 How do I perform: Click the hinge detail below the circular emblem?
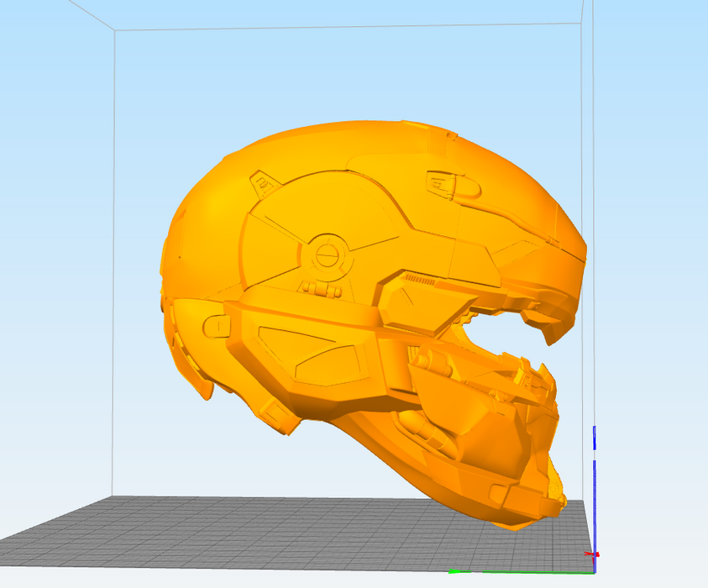click(x=324, y=290)
